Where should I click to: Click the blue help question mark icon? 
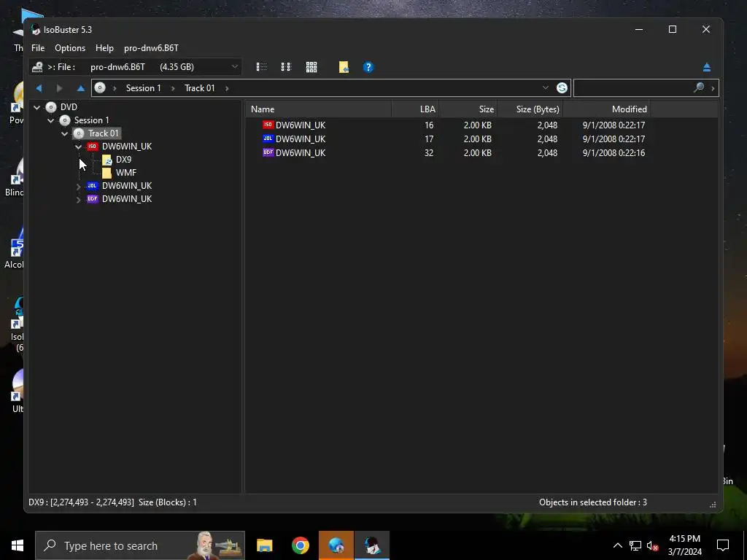368,67
